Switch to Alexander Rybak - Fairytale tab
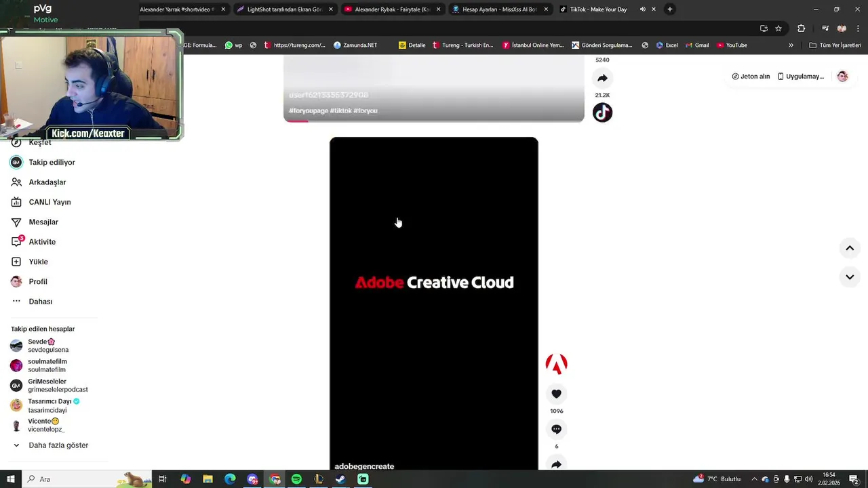The width and height of the screenshot is (868, 488). 392,9
